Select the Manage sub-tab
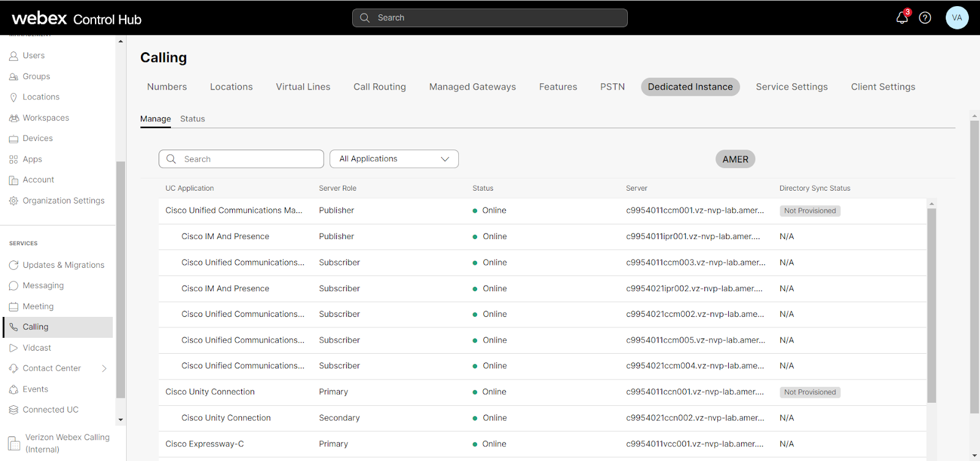980x461 pixels. pyautogui.click(x=156, y=119)
